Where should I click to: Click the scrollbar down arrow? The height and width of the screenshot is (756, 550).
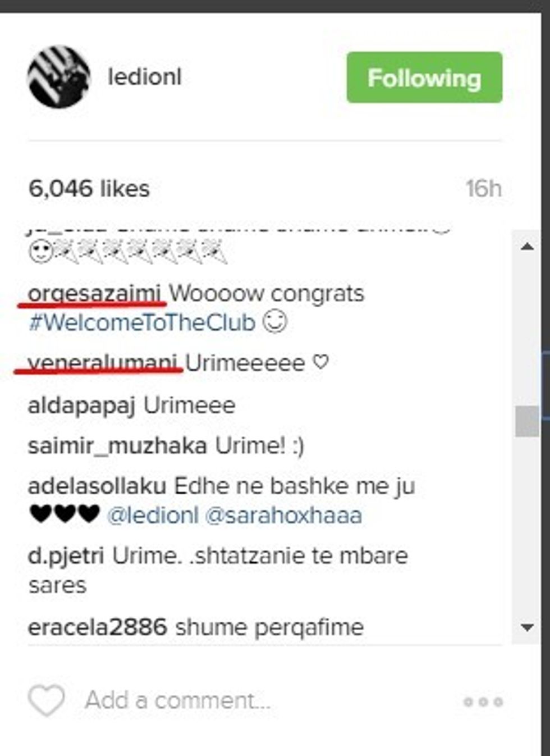[527, 627]
